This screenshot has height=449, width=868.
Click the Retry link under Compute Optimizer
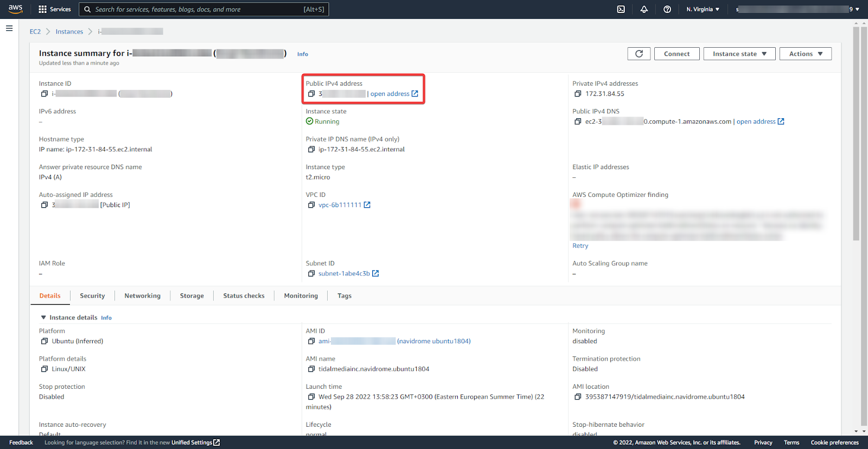coord(580,246)
